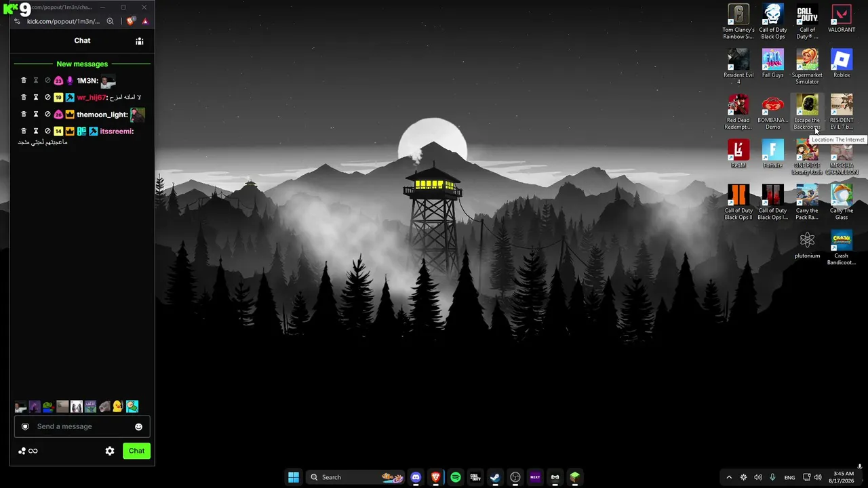The width and height of the screenshot is (868, 488).
Task: Launch VALORANT from desktop
Action: [x=842, y=19]
